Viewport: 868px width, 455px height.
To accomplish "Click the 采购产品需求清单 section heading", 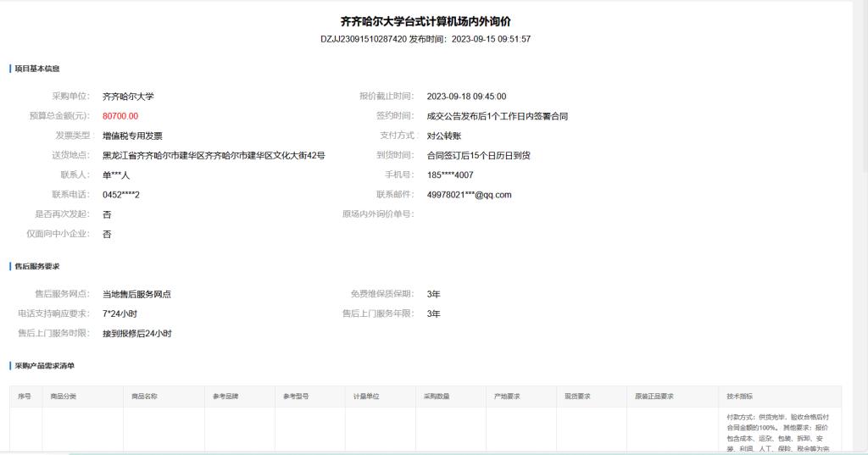I will click(x=44, y=365).
